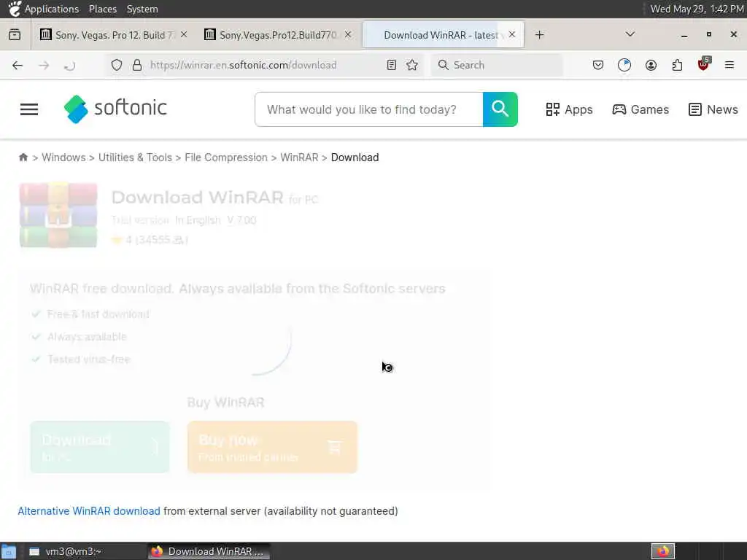Click Download WinRAR Firefox taskbar entry

(x=208, y=551)
